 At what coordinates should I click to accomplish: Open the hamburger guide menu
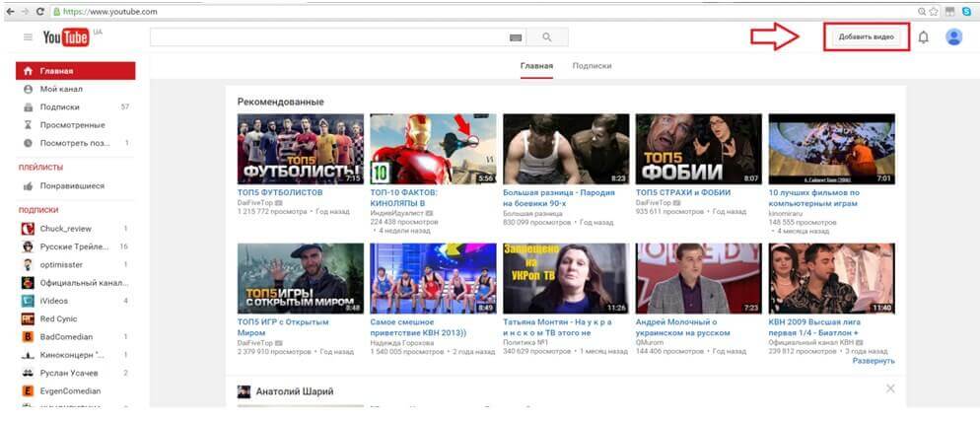click(28, 37)
